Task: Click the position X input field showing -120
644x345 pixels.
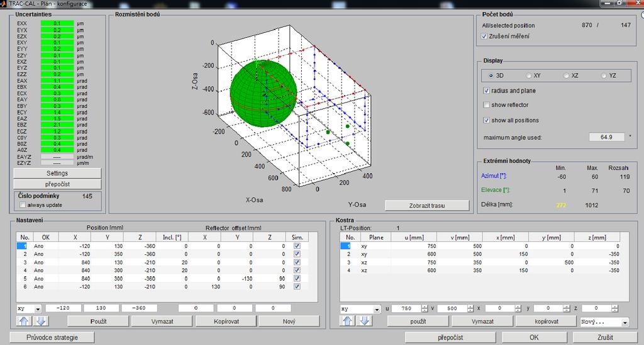Action: point(64,308)
